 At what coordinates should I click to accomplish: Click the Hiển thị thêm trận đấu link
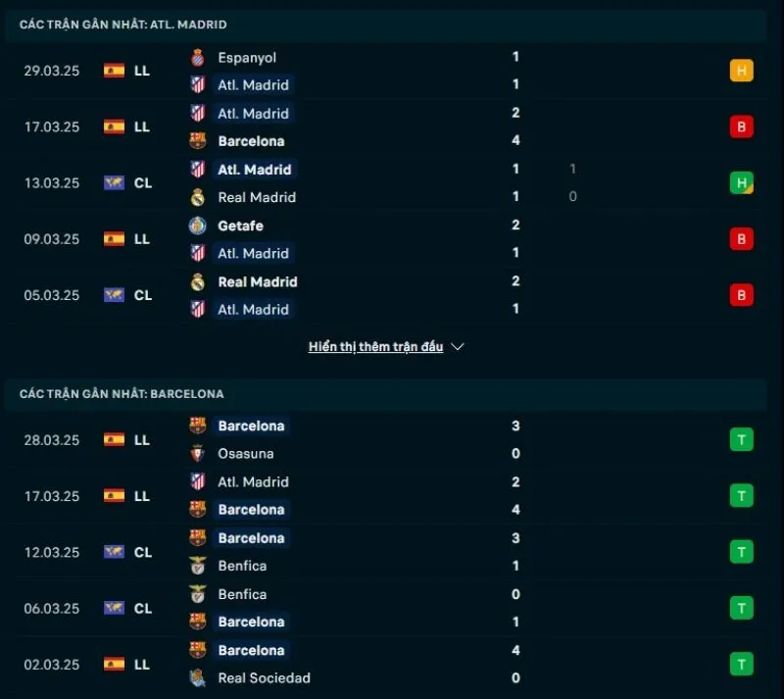376,346
